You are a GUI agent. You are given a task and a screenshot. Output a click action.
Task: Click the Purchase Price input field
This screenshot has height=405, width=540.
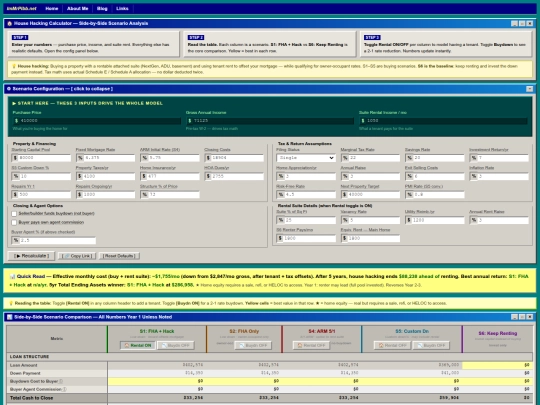pos(97,121)
